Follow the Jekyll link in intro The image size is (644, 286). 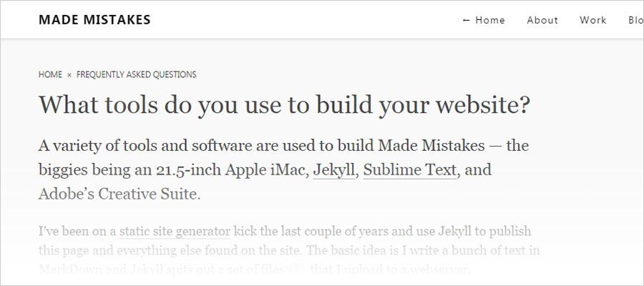click(x=333, y=171)
